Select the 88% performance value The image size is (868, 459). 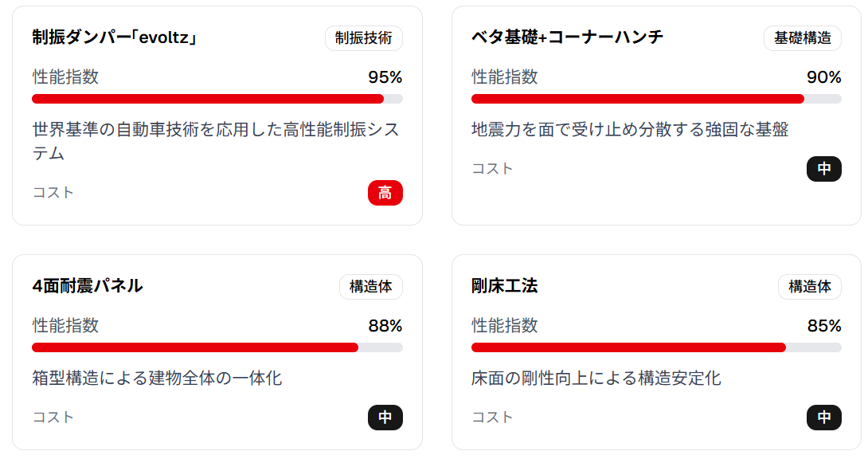(389, 326)
